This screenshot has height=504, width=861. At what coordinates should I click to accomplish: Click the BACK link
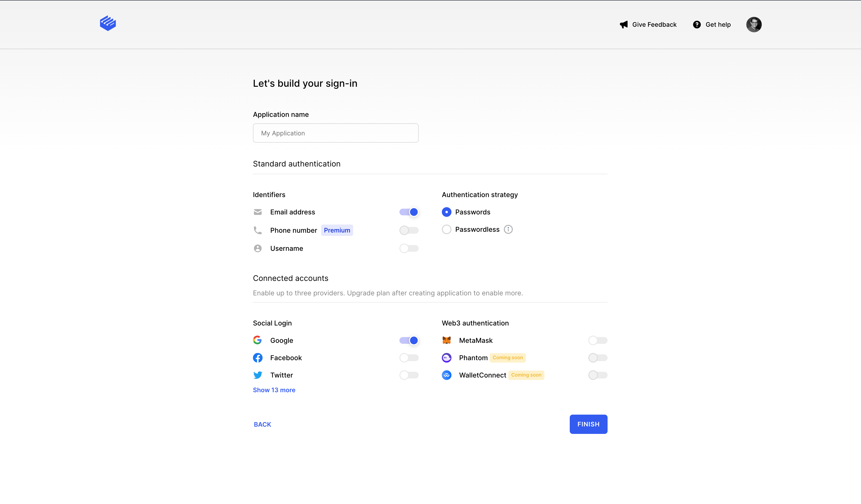(x=262, y=424)
